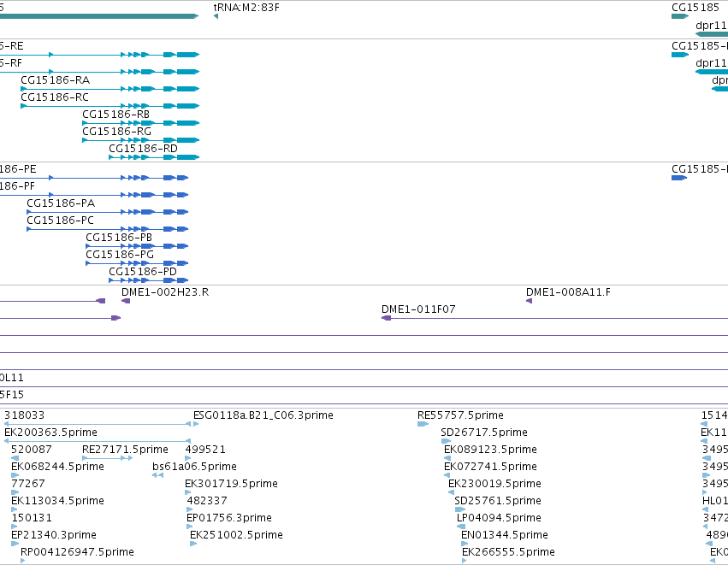728x565 pixels.
Task: Click the DME1-002H23.R clone label
Action: (x=165, y=292)
